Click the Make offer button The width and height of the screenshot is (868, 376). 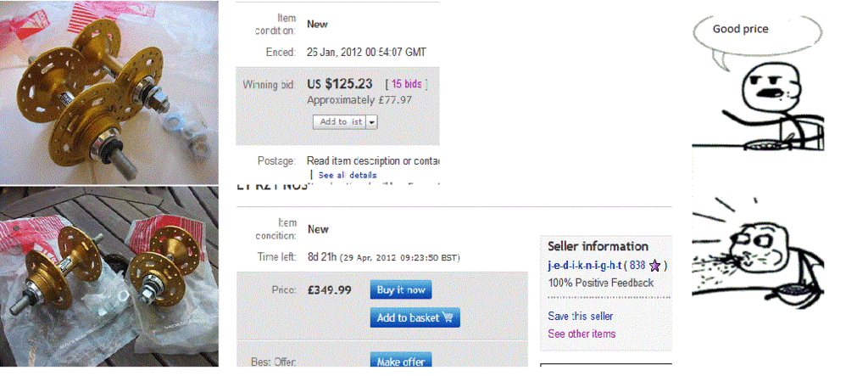click(x=401, y=361)
